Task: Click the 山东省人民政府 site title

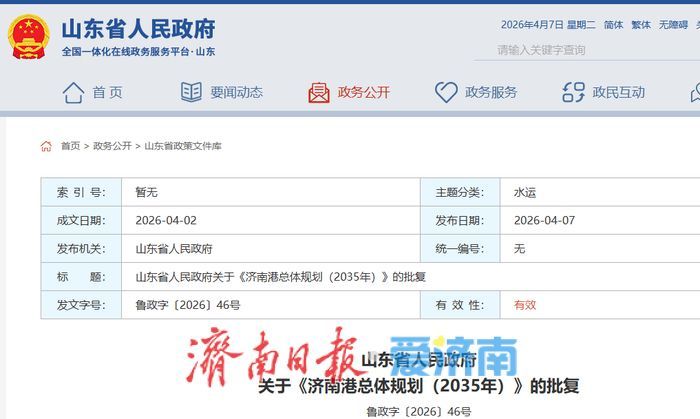Action: [x=138, y=29]
